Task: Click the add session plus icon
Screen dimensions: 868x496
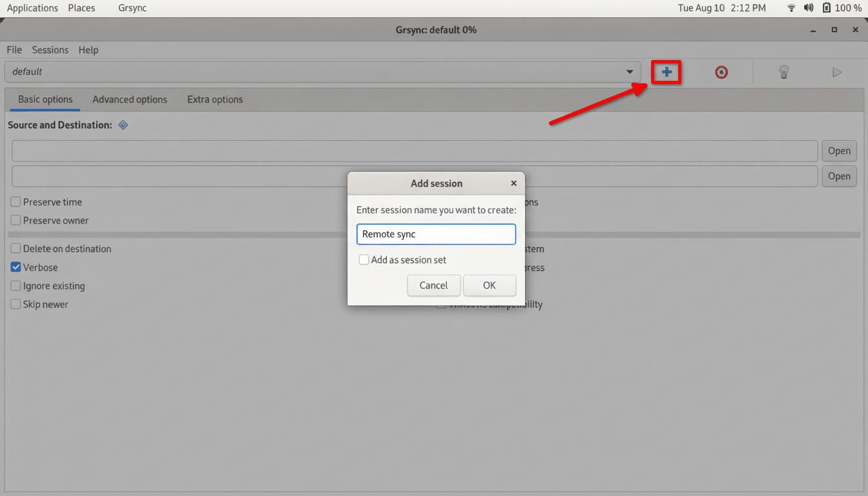Action: tap(666, 72)
